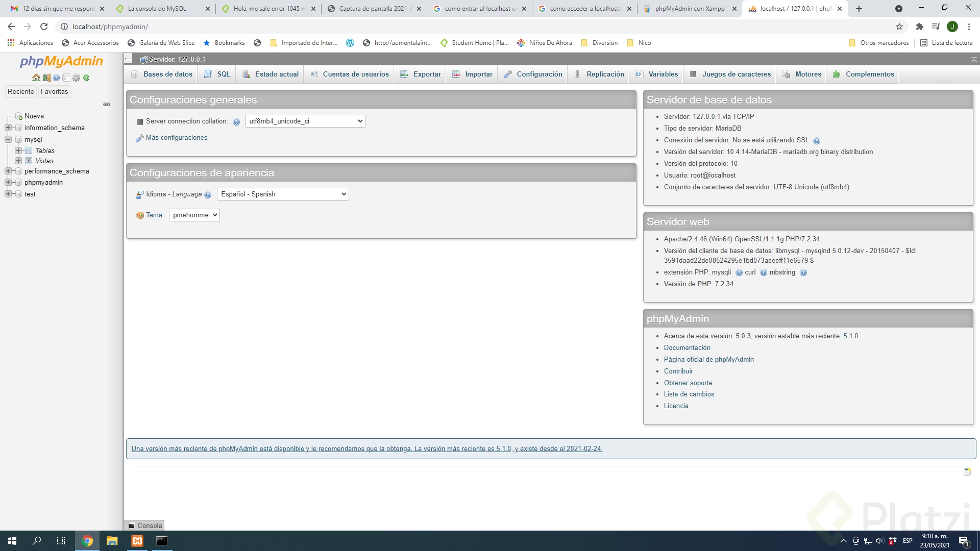
Task: Open navigation panel settings gear icon
Action: (76, 78)
